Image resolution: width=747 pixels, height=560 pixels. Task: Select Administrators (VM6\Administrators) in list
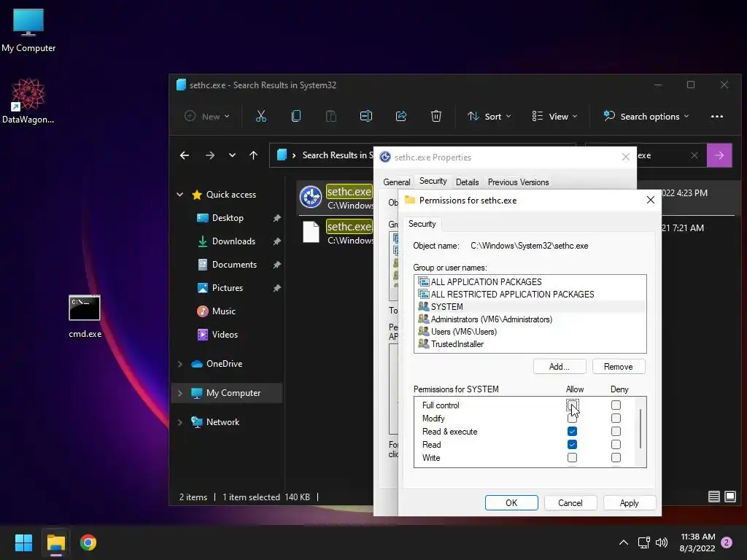(530, 319)
